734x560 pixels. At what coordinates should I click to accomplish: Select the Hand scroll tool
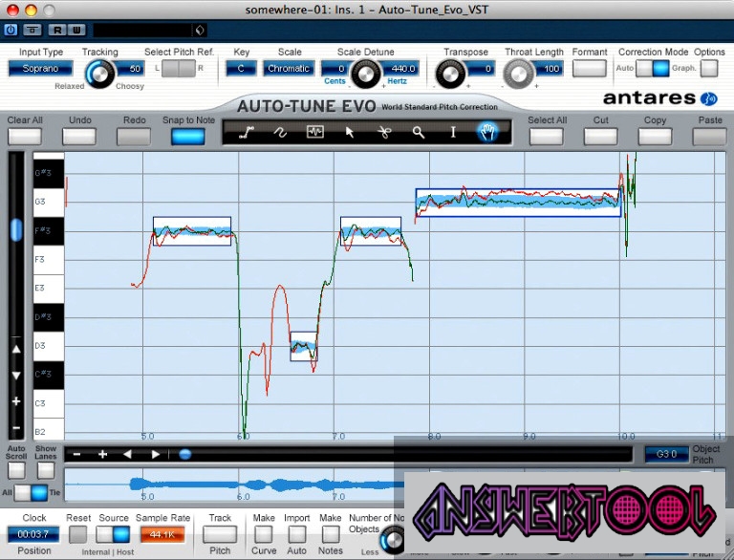coord(487,133)
